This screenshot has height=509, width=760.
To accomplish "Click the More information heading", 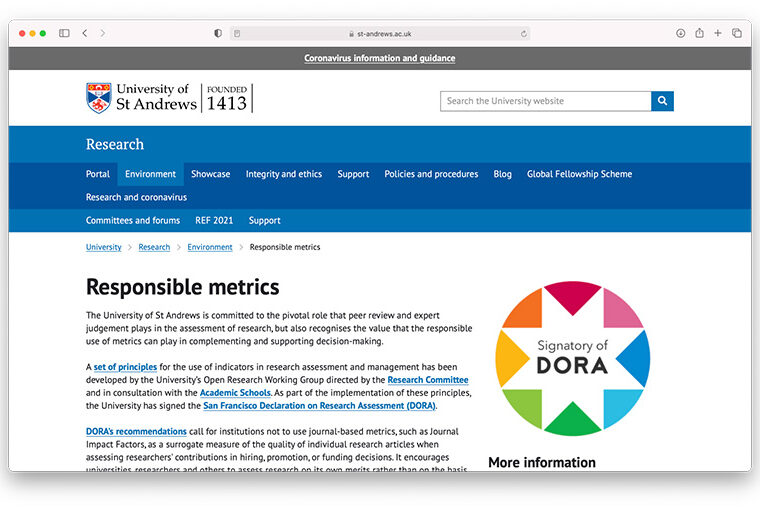I will 542,462.
